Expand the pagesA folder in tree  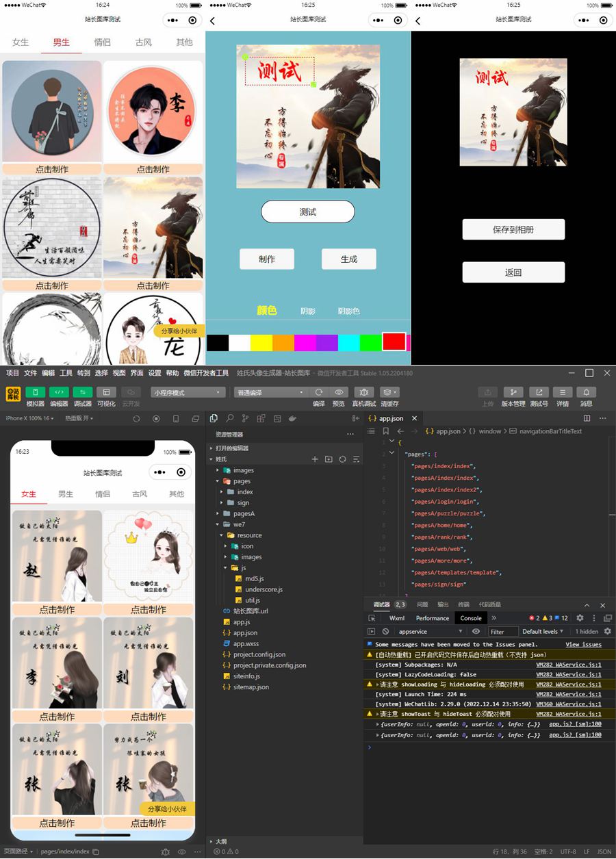click(x=220, y=513)
